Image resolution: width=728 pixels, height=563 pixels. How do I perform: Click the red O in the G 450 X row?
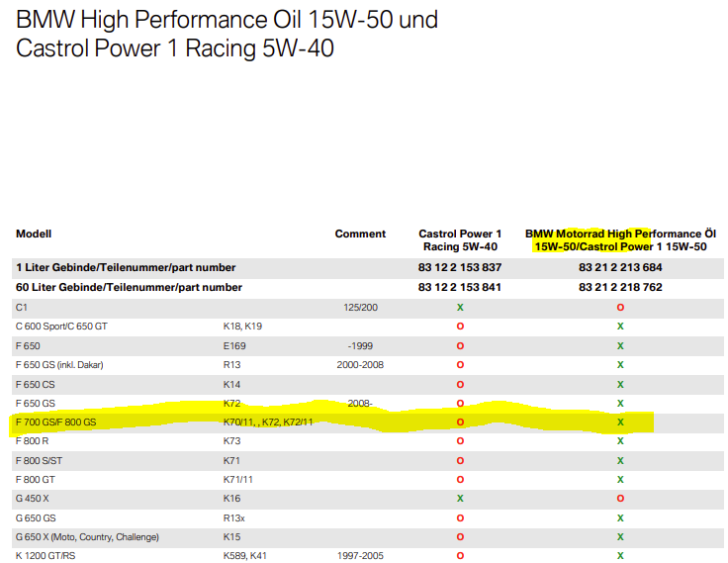[x=620, y=499]
